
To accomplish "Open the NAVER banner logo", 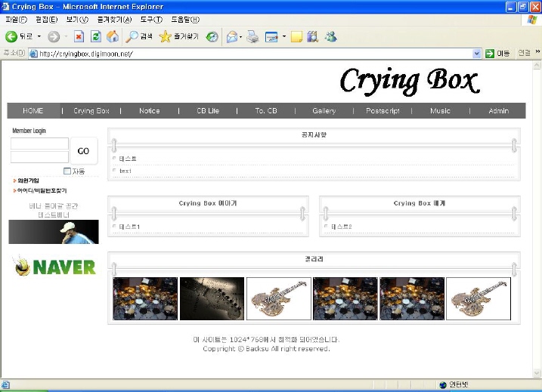I will coord(54,267).
